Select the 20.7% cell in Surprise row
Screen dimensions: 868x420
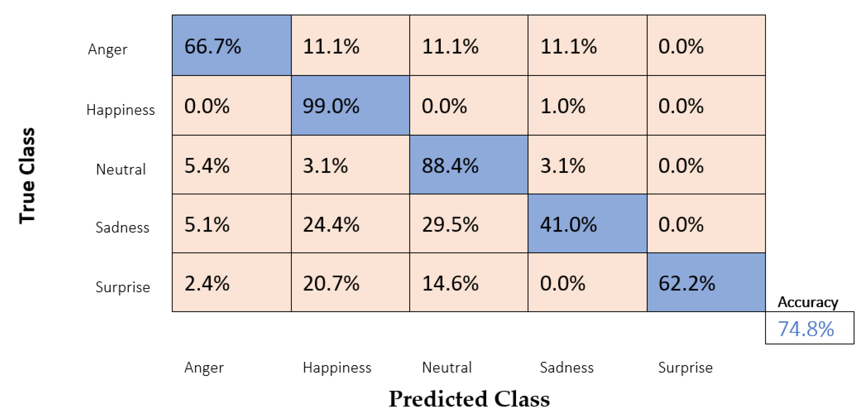tap(350, 282)
